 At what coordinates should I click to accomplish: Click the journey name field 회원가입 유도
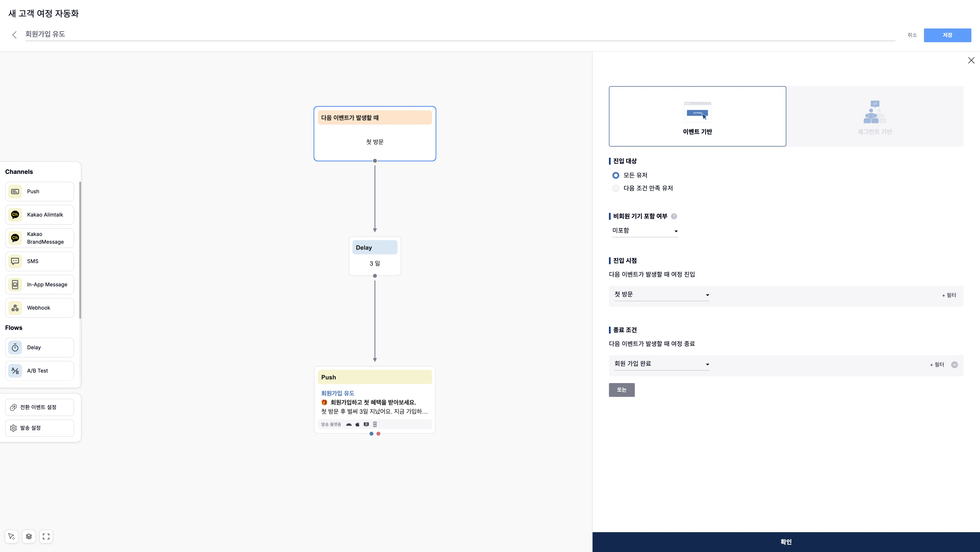point(460,34)
